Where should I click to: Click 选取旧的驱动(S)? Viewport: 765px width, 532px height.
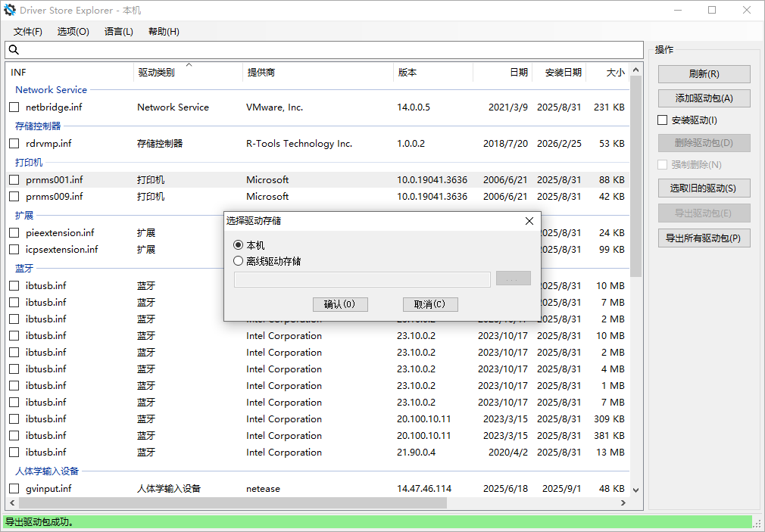pos(704,188)
